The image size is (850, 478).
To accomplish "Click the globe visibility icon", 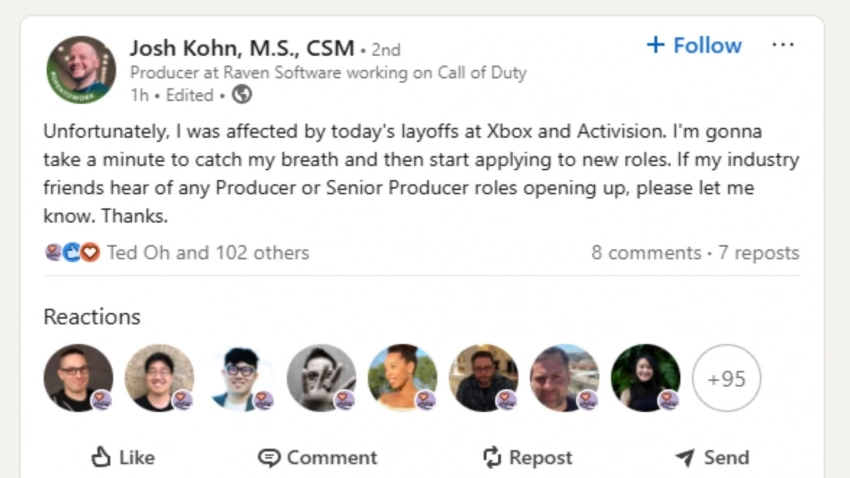I will pyautogui.click(x=241, y=95).
